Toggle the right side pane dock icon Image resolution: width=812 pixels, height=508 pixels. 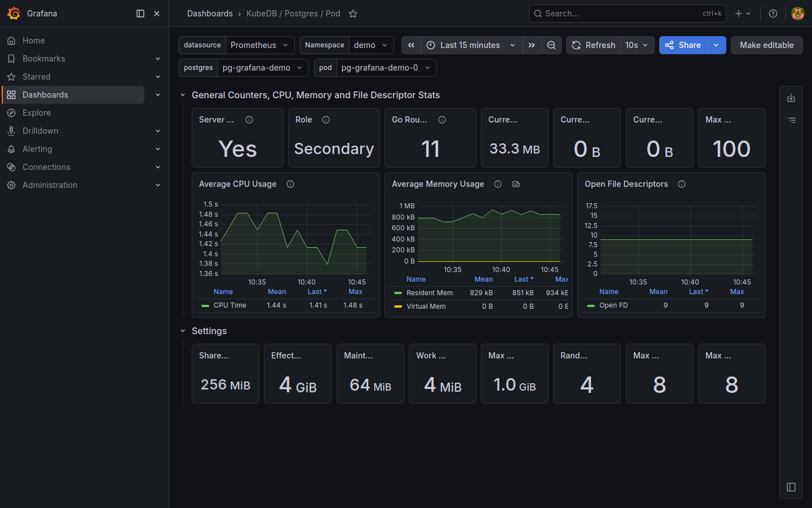pyautogui.click(x=791, y=487)
